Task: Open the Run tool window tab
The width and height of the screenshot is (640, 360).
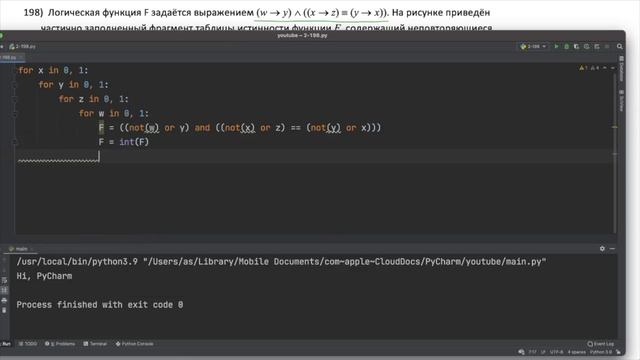Action: point(6,344)
